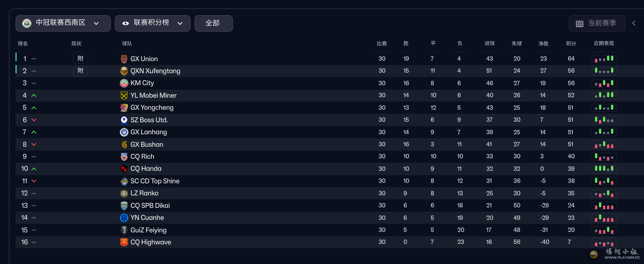Click the KM City club badge
Screen dimensions: 644x264
[x=124, y=83]
